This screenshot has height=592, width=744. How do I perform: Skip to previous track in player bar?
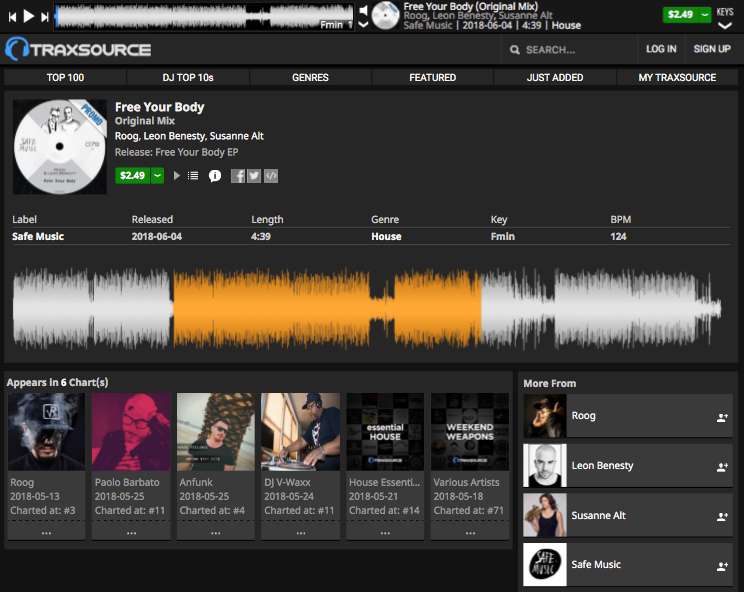tap(13, 17)
